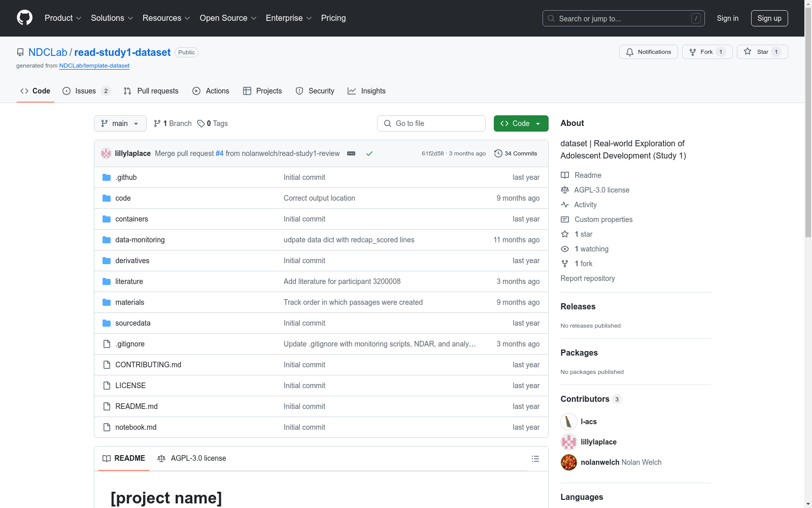812x508 pixels.
Task: Fork this repository
Action: [x=707, y=52]
